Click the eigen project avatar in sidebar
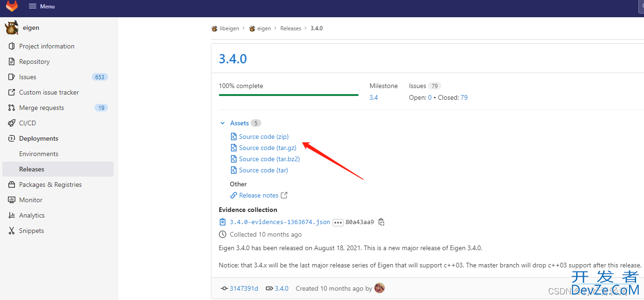Image resolution: width=644 pixels, height=300 pixels. (12, 28)
